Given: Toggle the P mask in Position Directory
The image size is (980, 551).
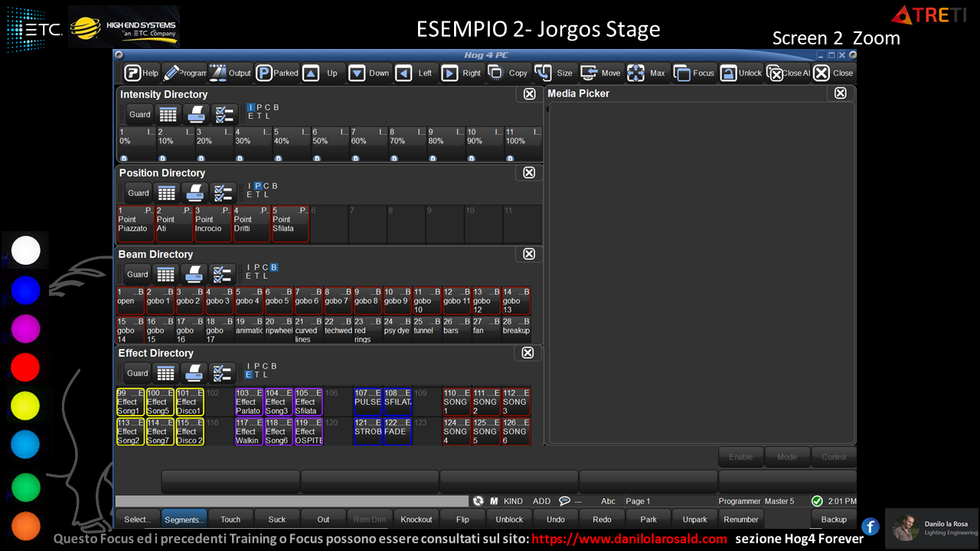Looking at the screenshot, I should pos(258,186).
